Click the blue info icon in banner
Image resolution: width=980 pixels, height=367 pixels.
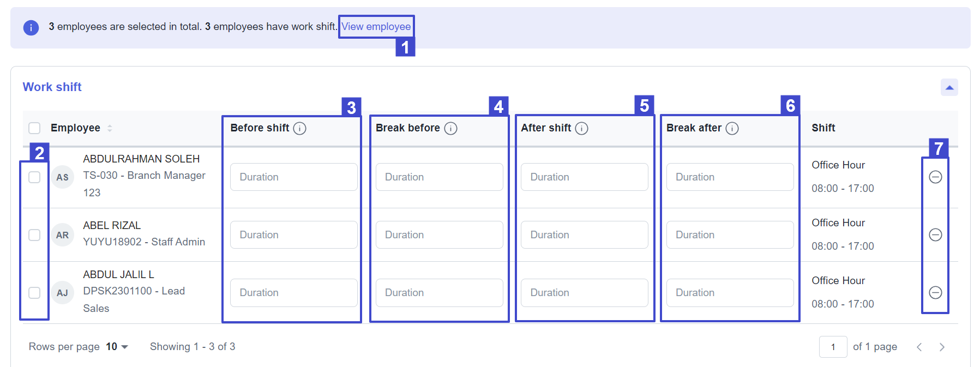coord(31,27)
